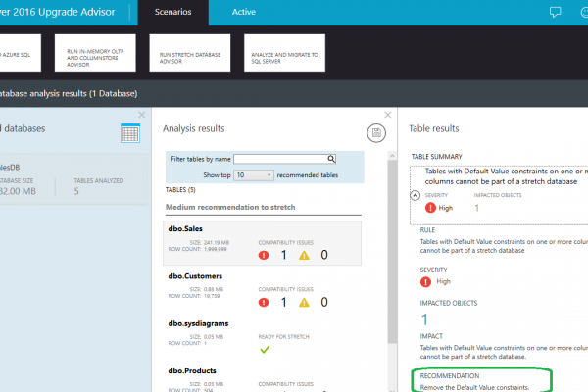Open the Scenarios tab
The height and width of the screenshot is (392, 588).
point(172,12)
